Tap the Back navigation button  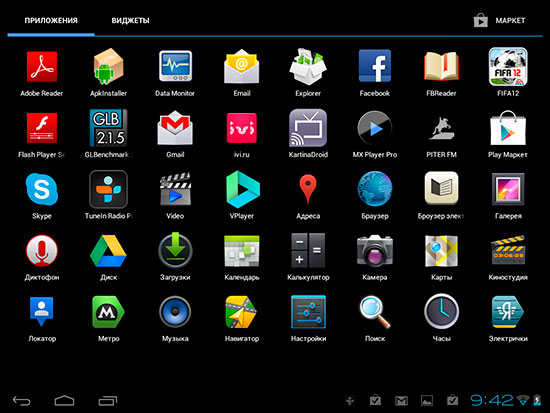(22, 400)
